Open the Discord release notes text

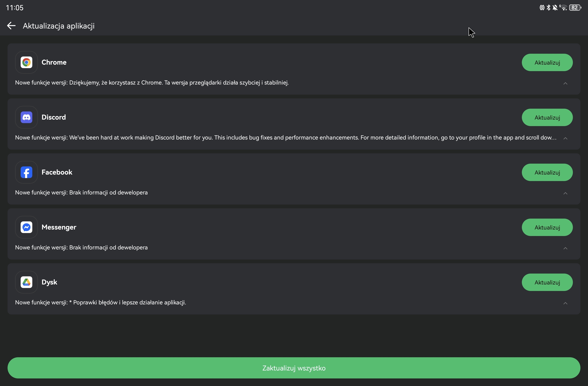(286, 138)
